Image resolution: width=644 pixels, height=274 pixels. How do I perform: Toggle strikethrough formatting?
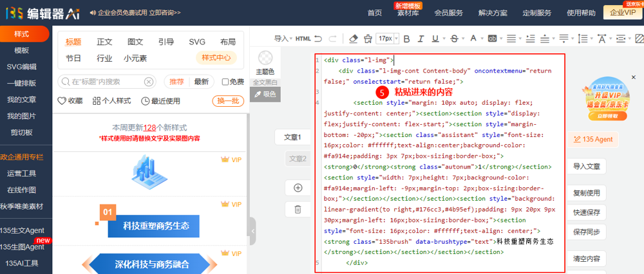point(455,38)
